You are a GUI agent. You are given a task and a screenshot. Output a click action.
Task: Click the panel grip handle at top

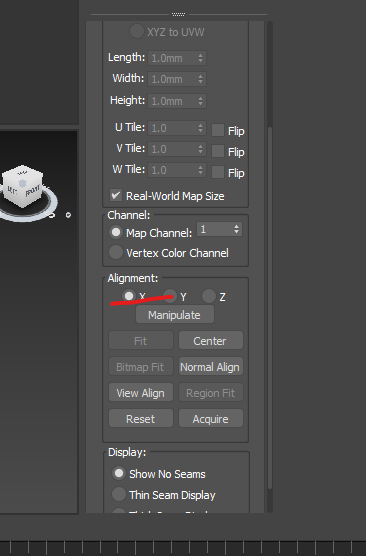coord(178,14)
